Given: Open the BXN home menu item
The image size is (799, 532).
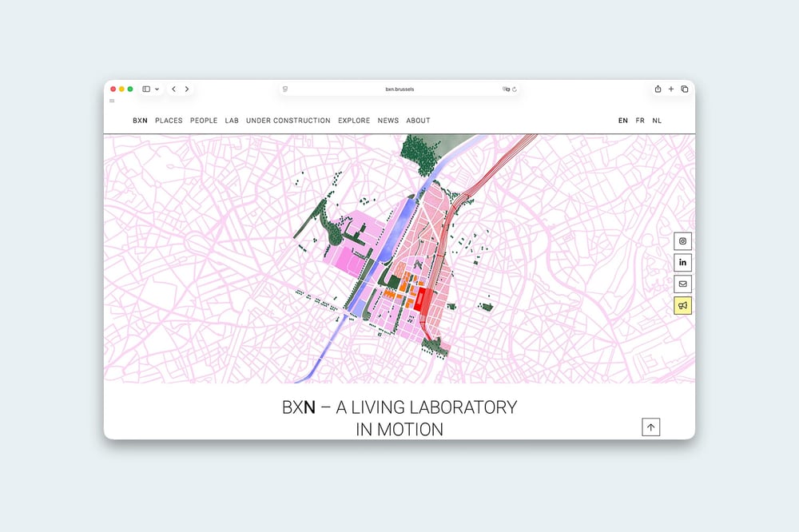Looking at the screenshot, I should (140, 121).
